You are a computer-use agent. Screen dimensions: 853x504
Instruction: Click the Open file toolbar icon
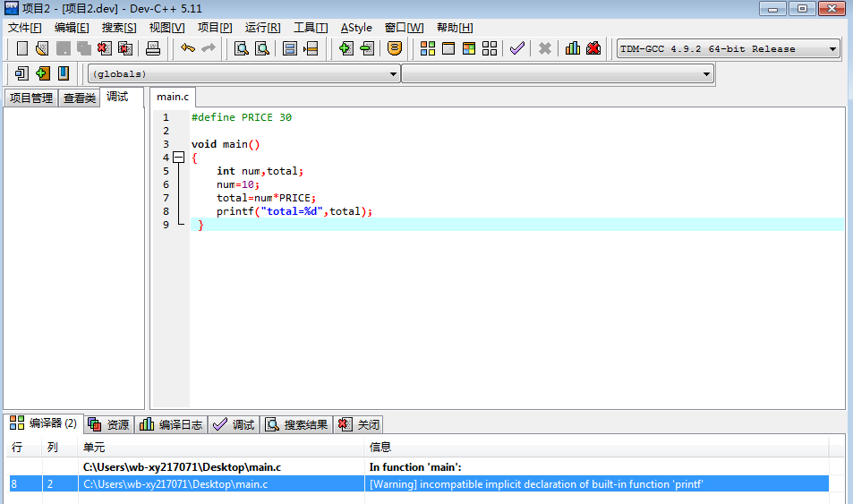42,48
